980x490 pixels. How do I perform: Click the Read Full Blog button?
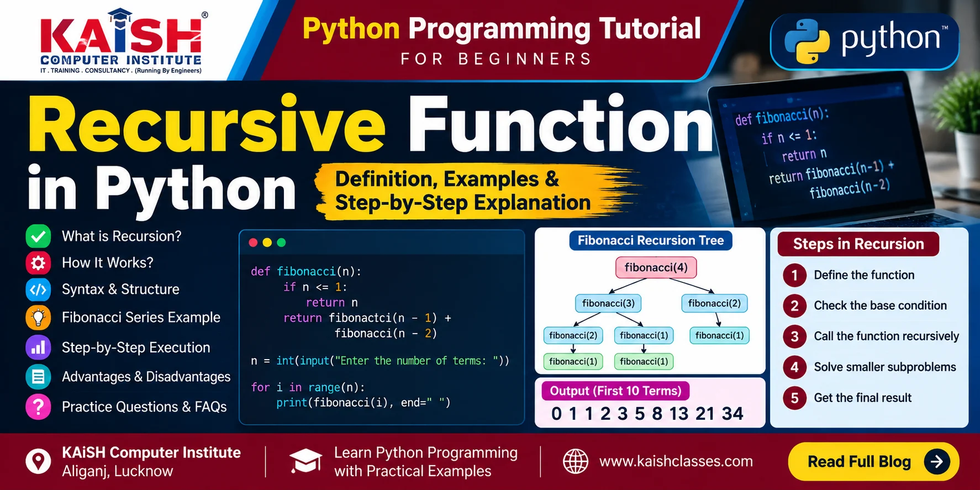[x=873, y=461]
